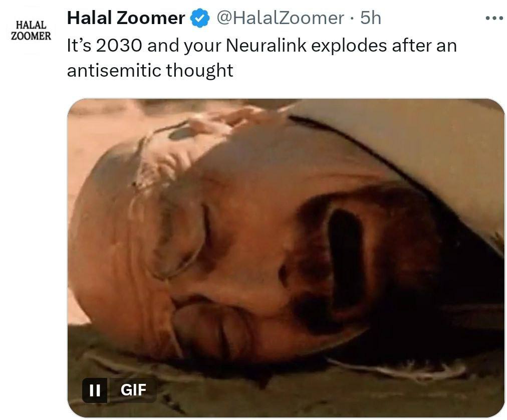
Task: Click the ZOOMER text in avatar logo
Action: click(x=31, y=36)
